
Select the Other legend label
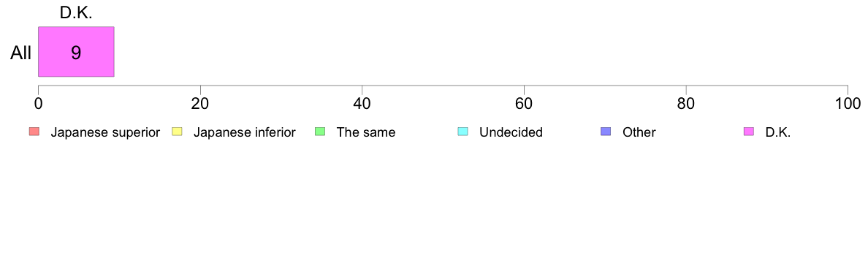(639, 132)
